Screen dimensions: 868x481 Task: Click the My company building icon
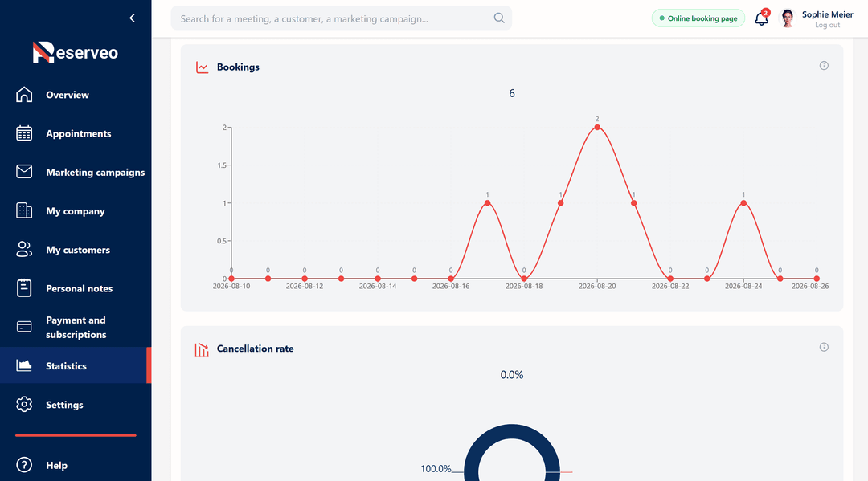(24, 210)
